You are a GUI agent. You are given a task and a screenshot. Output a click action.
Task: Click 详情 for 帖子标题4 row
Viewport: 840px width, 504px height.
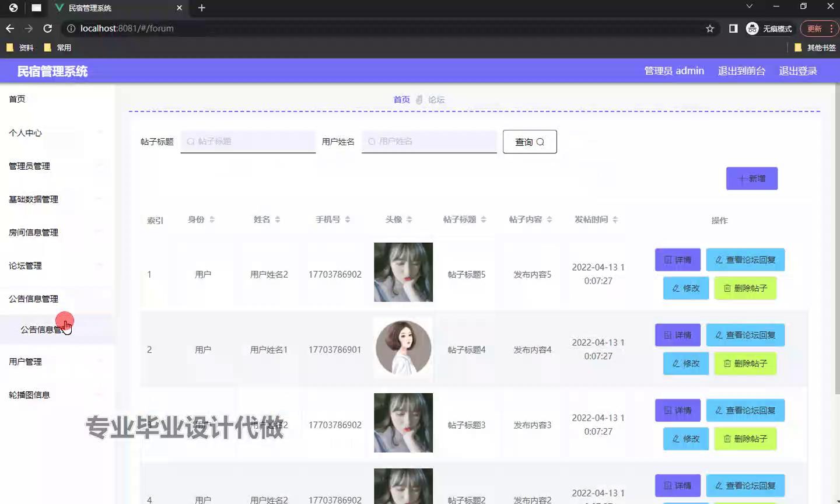[x=678, y=335]
